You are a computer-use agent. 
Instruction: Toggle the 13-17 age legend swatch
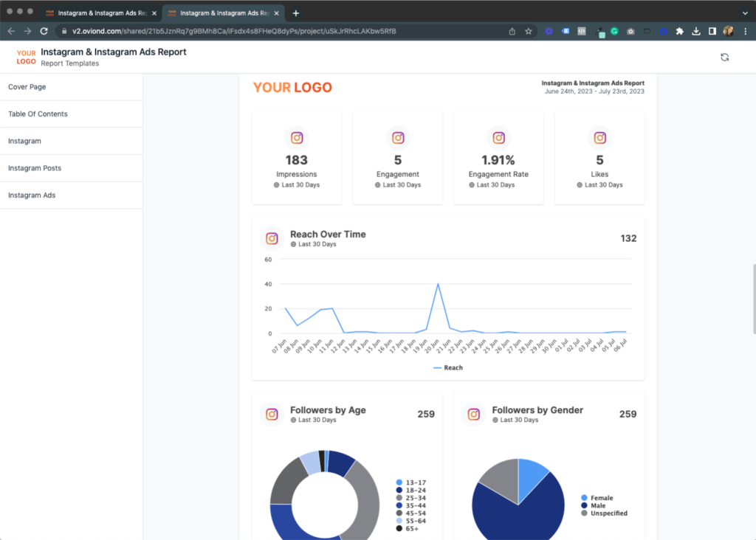399,482
